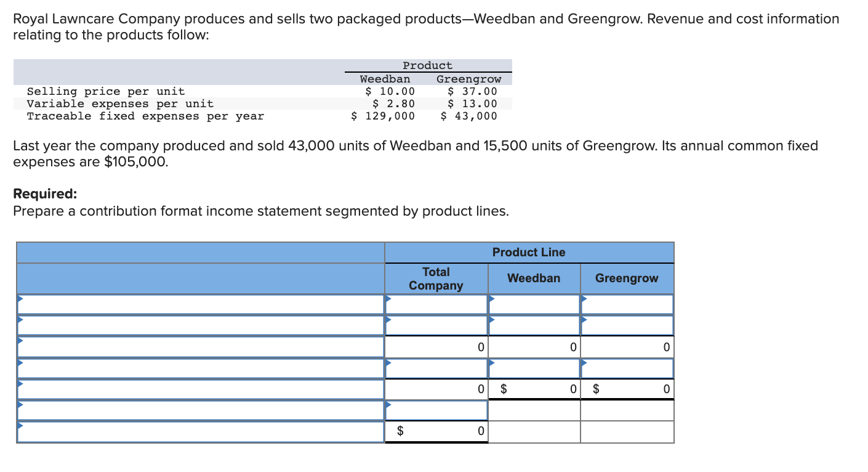Select Greengrow input in fourth row

[x=627, y=368]
